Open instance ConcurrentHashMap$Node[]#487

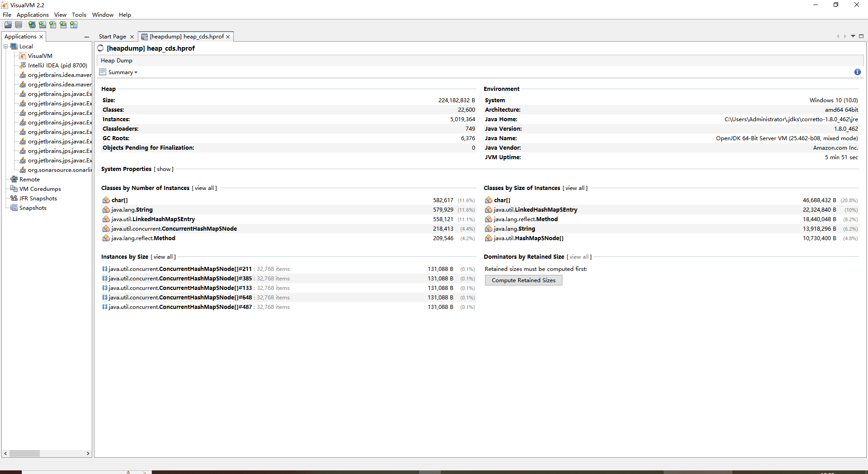(180, 307)
